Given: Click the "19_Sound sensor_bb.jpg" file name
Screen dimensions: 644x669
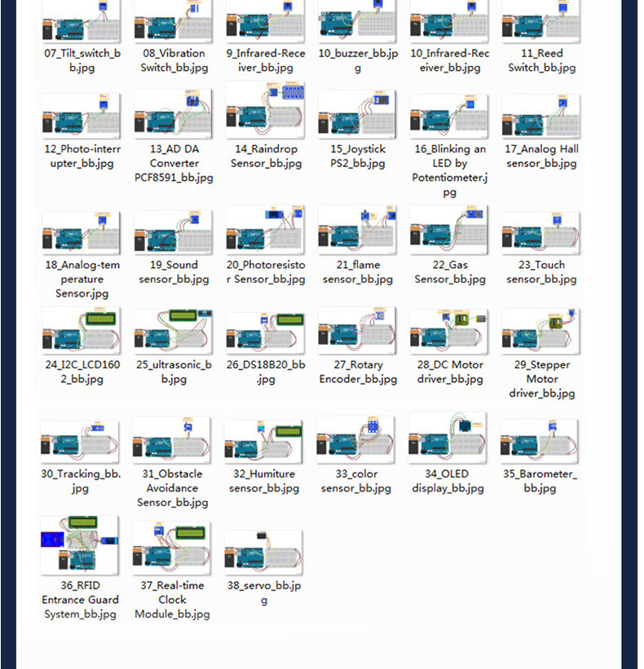Looking at the screenshot, I should (174, 272).
